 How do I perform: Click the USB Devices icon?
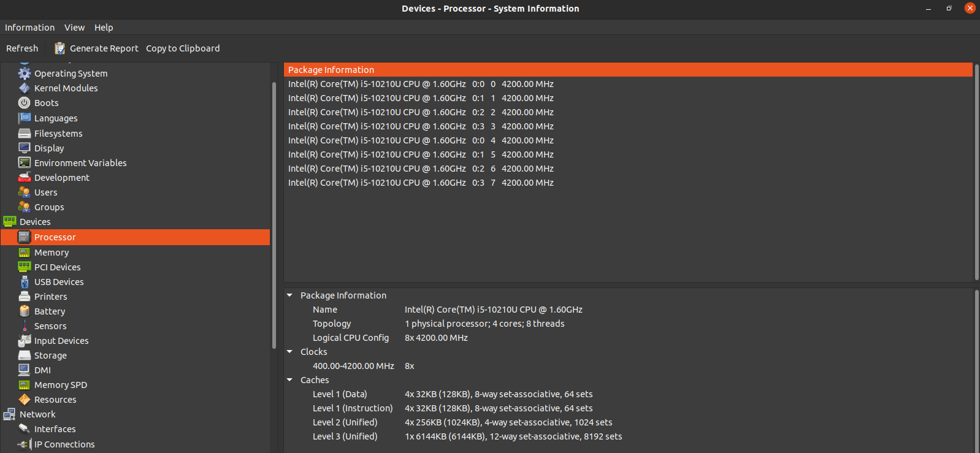pos(25,282)
